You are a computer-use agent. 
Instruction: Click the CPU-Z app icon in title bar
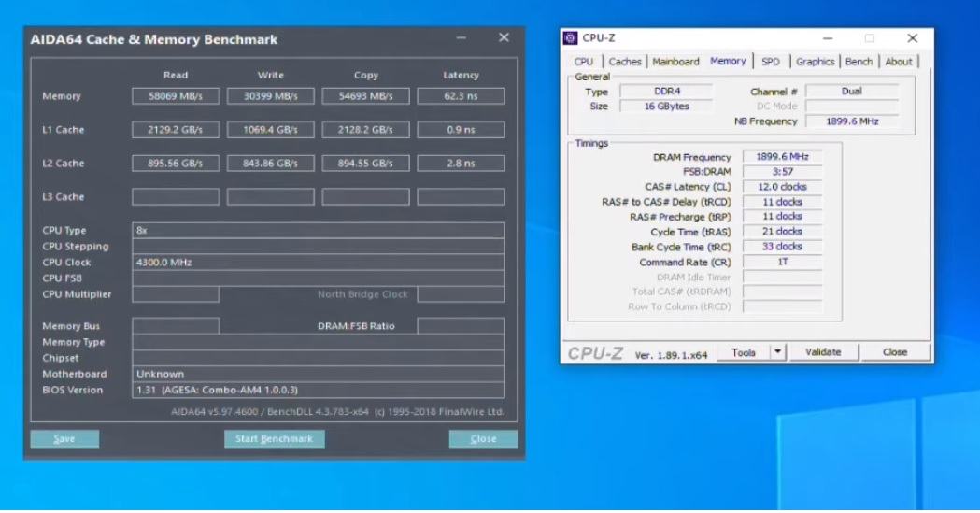click(570, 38)
